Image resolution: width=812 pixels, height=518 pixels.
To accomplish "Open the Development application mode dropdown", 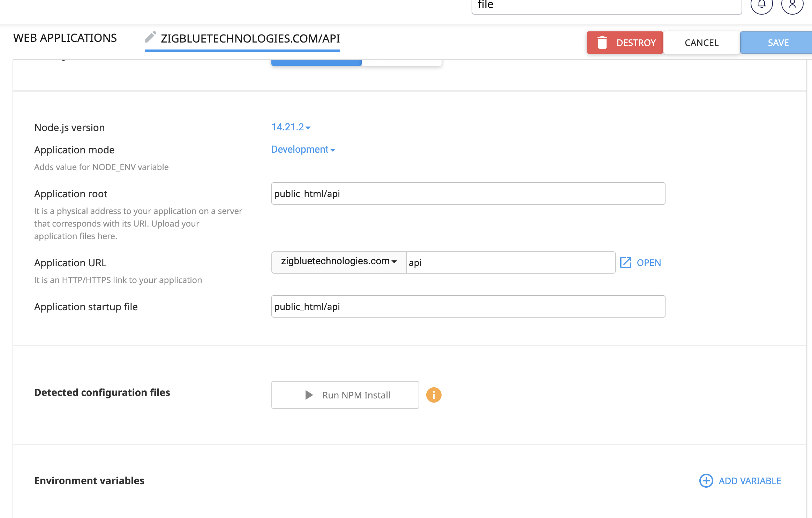I will click(303, 150).
